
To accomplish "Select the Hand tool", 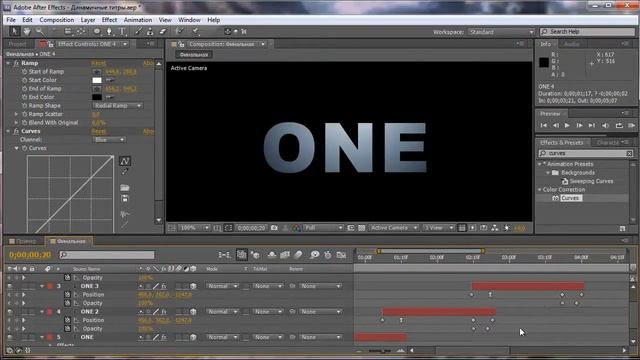I will click(27, 31).
